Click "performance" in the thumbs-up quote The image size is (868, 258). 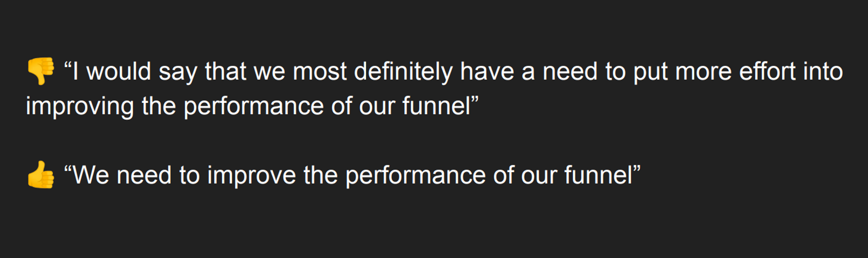[415, 175]
